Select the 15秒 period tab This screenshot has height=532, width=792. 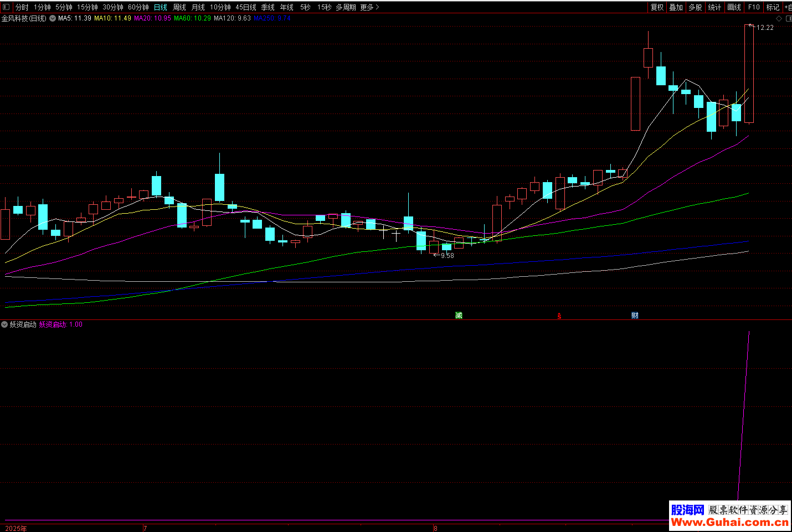(x=325, y=7)
